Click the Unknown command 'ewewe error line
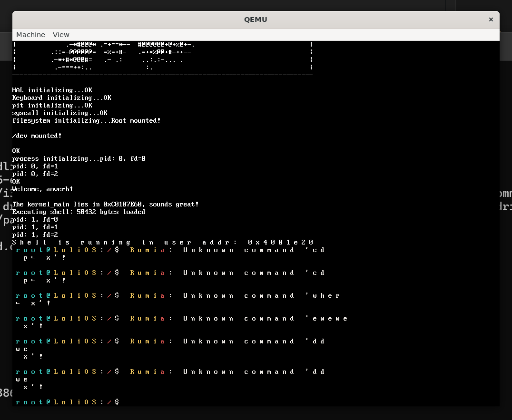This screenshot has width=512, height=420. click(x=238, y=318)
